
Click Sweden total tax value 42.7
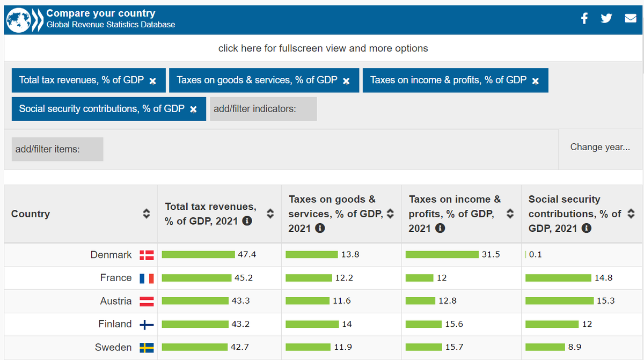(x=239, y=348)
